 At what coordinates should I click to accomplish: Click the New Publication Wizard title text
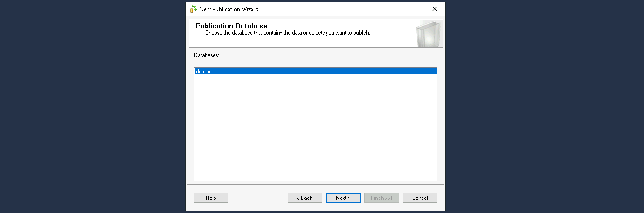click(229, 9)
